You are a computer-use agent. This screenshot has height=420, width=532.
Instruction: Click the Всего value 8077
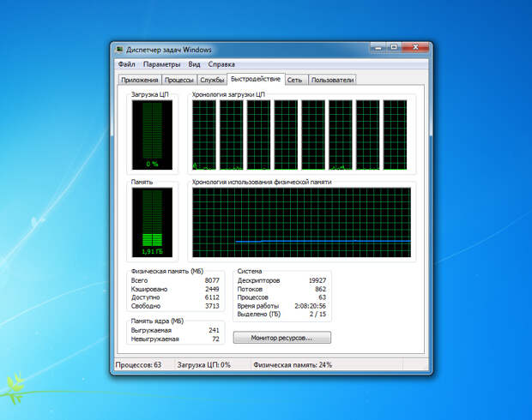click(x=212, y=280)
